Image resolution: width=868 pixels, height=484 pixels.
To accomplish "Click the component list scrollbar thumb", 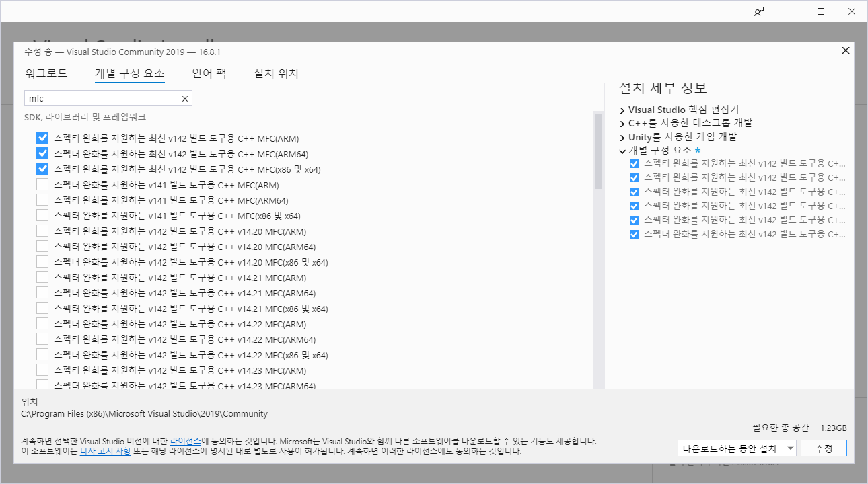I will [x=598, y=151].
